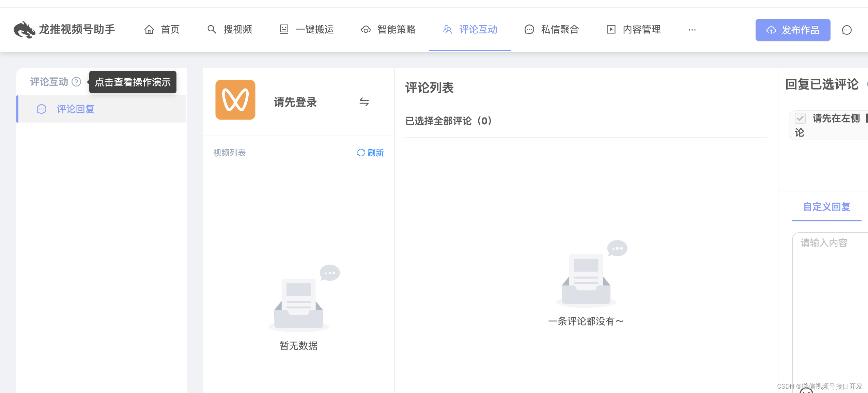Click the 发布作品 button

click(x=793, y=30)
